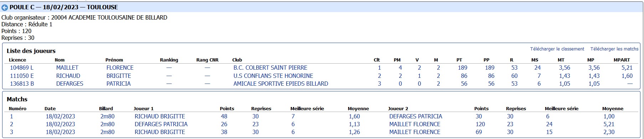Open Télécharger le classement link
The image size is (644, 139).
coord(557,49)
